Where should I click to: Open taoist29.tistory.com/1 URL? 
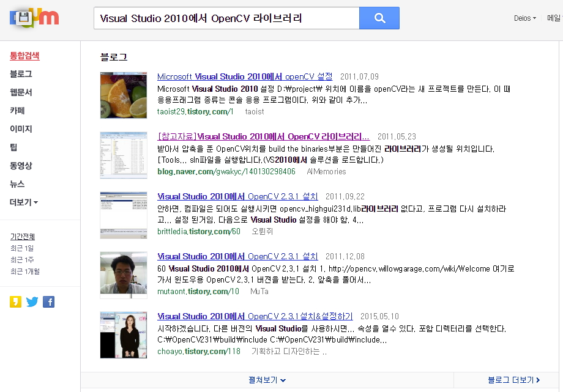(195, 112)
